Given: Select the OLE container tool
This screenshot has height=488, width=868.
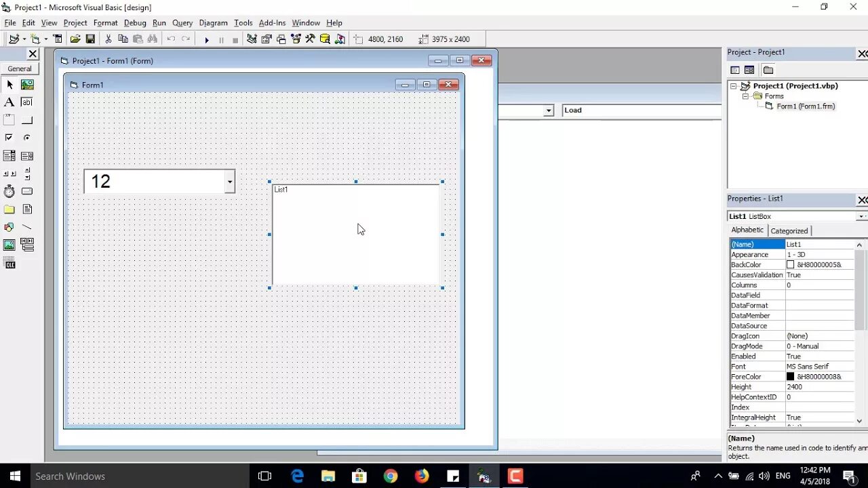Looking at the screenshot, I should pos(9,263).
